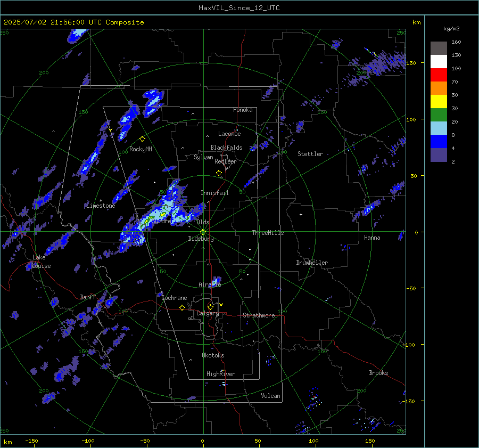Select the Hanna city label
The height and width of the screenshot is (448, 479).
click(x=372, y=238)
